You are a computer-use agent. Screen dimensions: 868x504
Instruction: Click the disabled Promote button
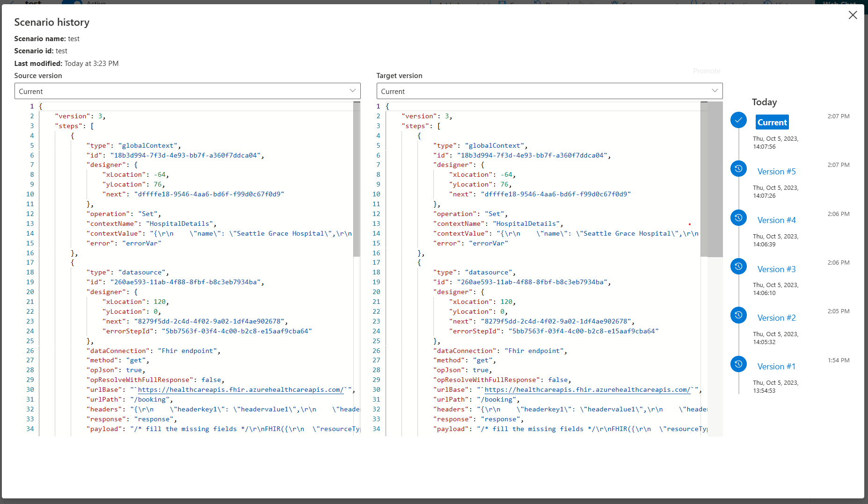coord(707,71)
